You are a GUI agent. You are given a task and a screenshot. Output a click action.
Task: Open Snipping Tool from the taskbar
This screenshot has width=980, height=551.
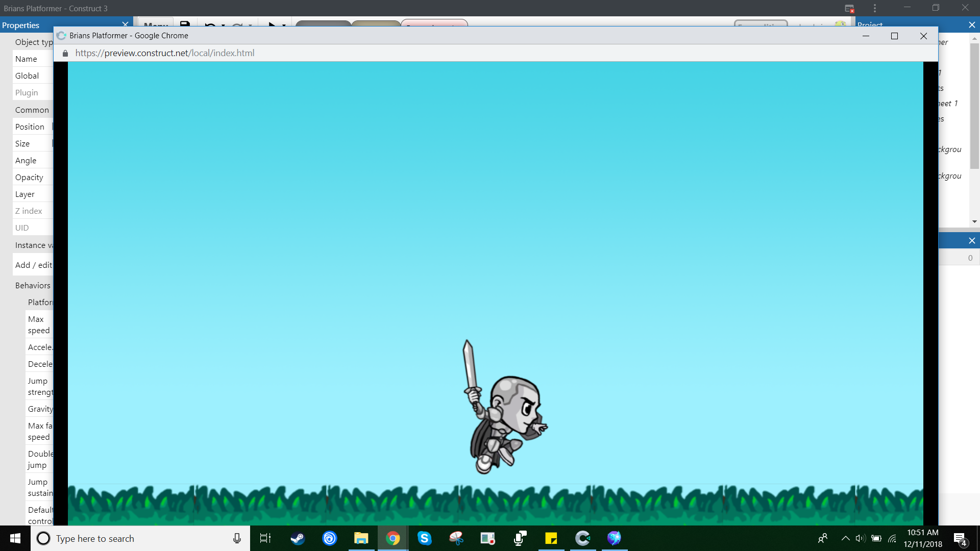(x=456, y=538)
